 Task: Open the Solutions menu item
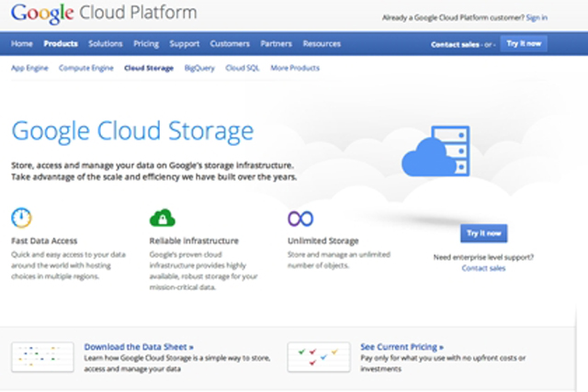[x=106, y=44]
